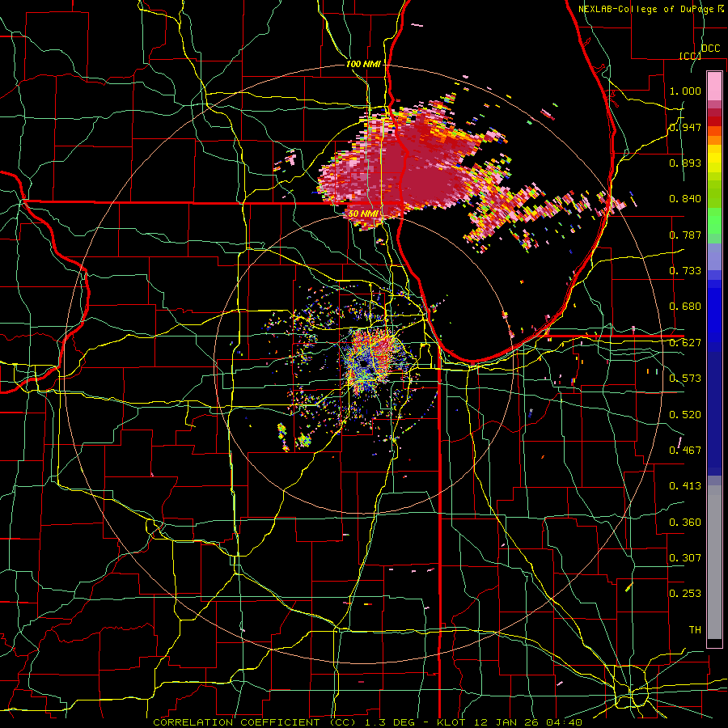The height and width of the screenshot is (728, 728).
Task: Click the [CC] units label
Action: coord(690,56)
